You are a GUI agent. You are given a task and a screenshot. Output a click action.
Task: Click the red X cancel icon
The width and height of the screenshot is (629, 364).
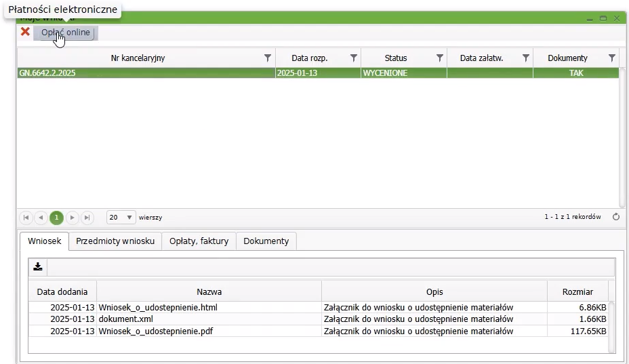click(x=25, y=32)
